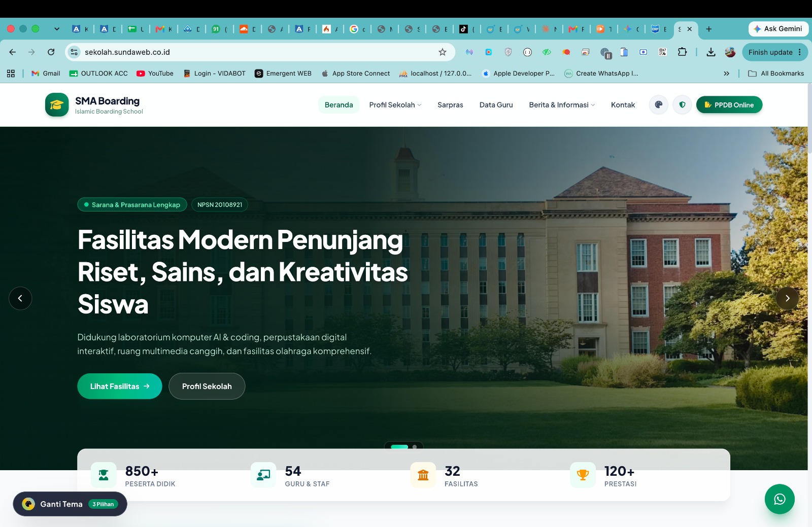812x527 pixels.
Task: Show hidden bookmarks with the double chevron
Action: point(726,74)
